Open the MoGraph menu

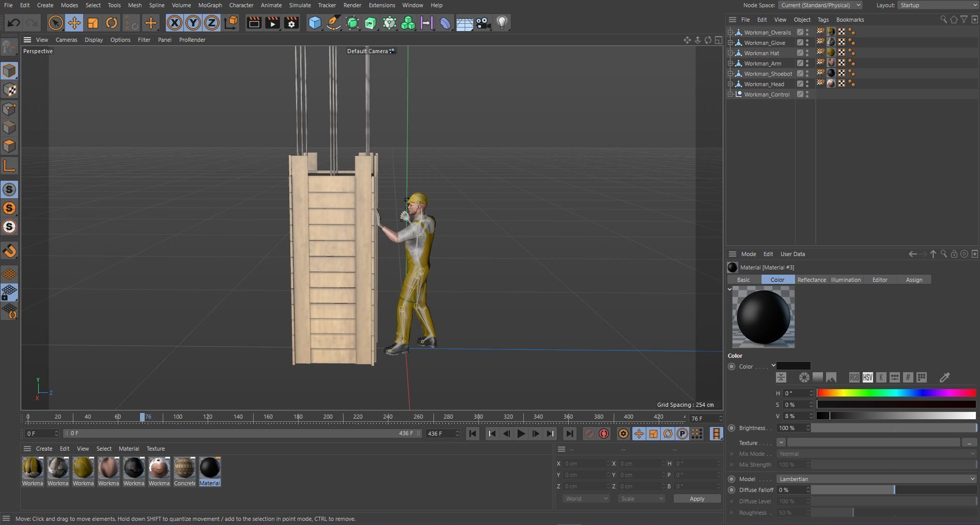tap(210, 5)
